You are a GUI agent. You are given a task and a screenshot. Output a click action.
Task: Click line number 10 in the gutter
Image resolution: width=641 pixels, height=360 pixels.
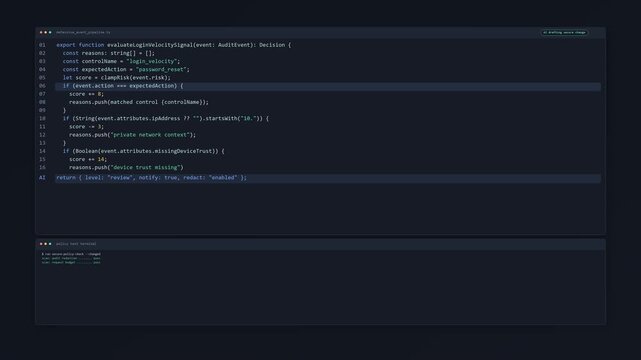coord(42,119)
